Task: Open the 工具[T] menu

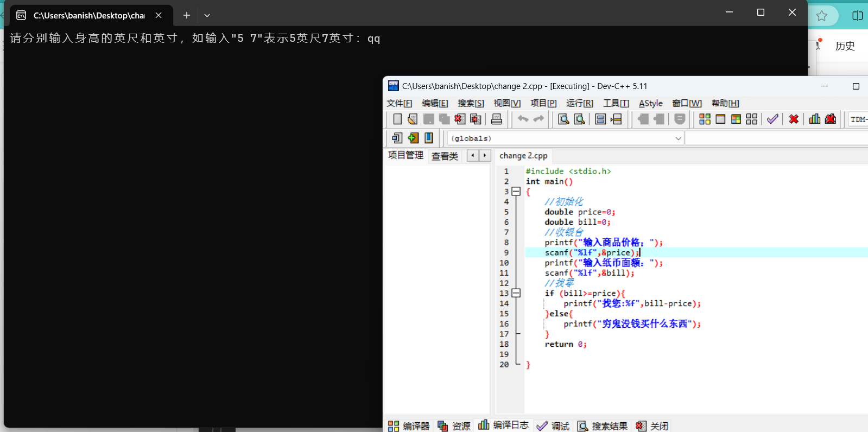Action: [x=616, y=103]
